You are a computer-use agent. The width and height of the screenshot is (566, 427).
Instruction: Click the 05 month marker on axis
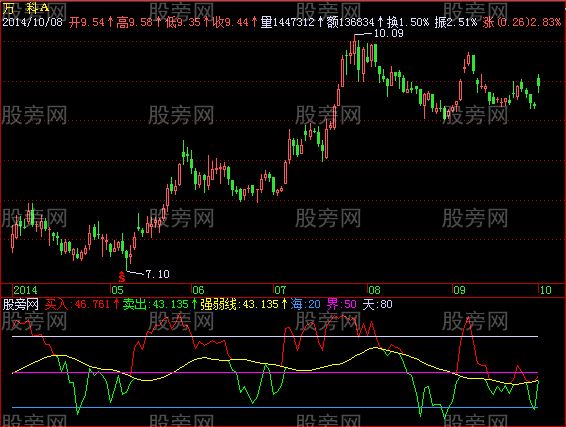[117, 290]
